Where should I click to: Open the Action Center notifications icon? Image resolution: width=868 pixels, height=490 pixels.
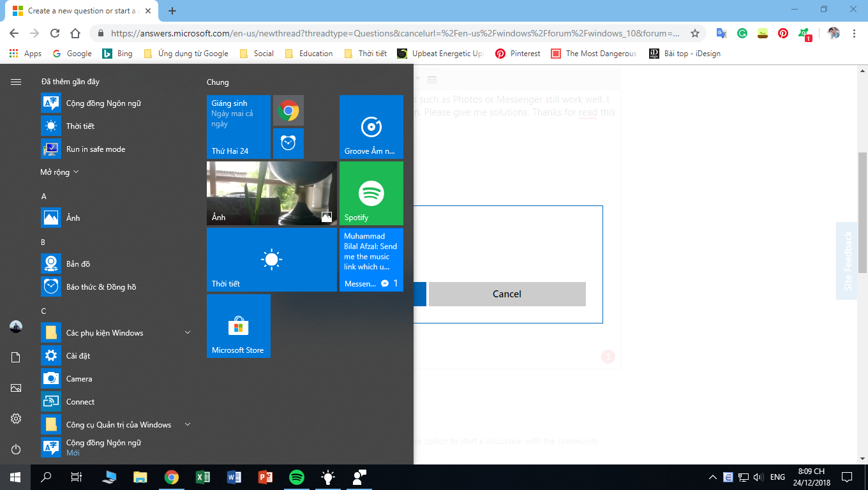click(847, 477)
